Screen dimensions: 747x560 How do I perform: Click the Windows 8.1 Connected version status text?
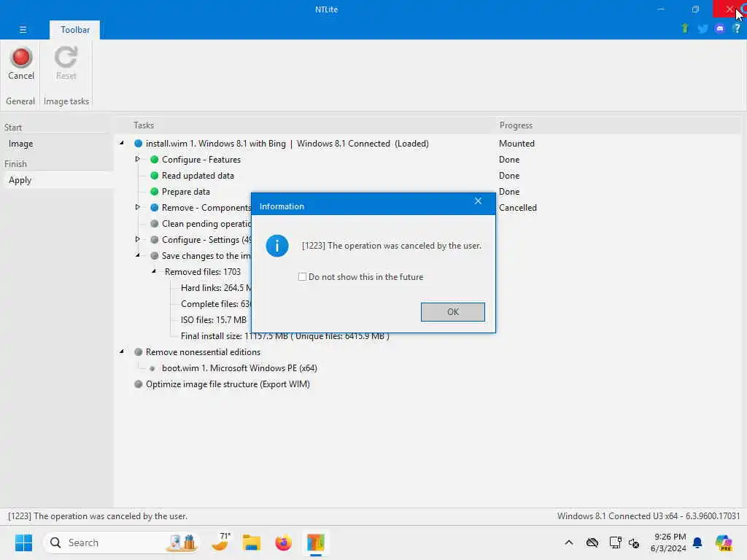pyautogui.click(x=649, y=516)
